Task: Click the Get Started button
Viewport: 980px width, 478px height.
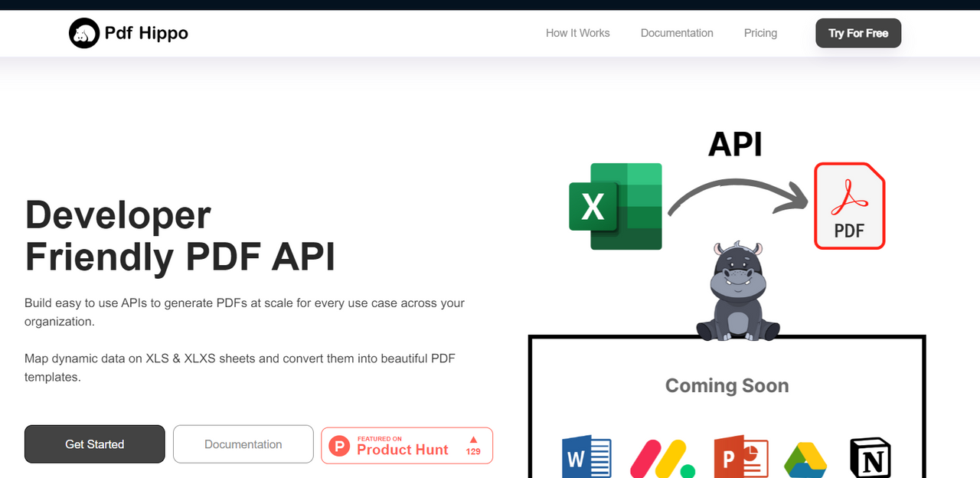Action: pyautogui.click(x=95, y=444)
